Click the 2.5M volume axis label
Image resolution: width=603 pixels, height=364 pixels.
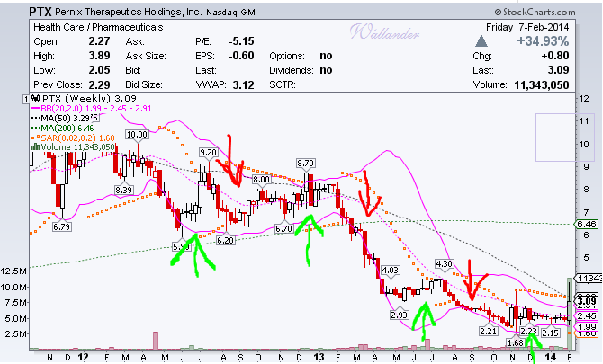[x=16, y=333]
